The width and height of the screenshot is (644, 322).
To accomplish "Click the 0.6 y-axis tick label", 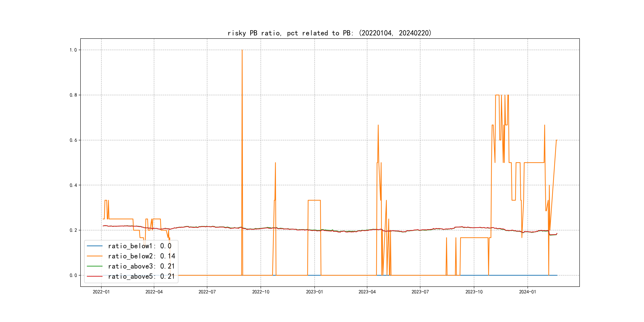I will click(x=73, y=140).
